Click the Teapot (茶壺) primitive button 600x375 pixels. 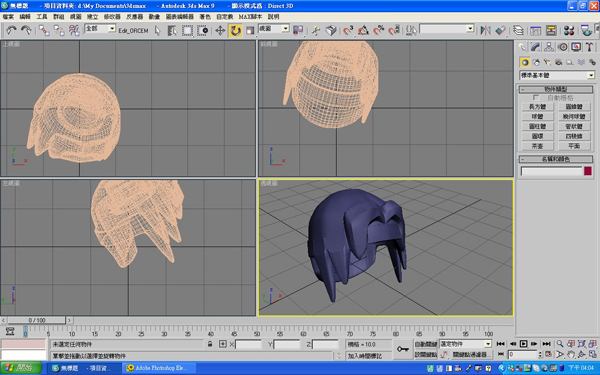pyautogui.click(x=537, y=146)
